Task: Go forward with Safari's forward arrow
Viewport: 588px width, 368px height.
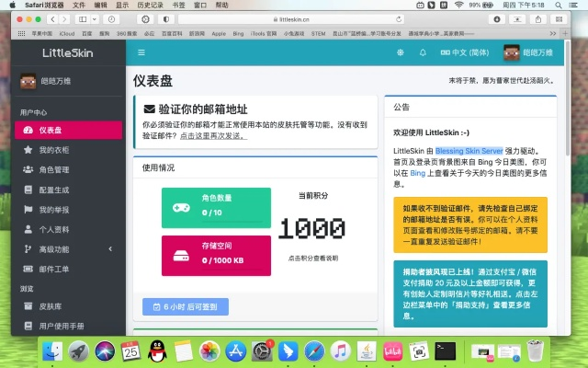Action: click(x=64, y=19)
